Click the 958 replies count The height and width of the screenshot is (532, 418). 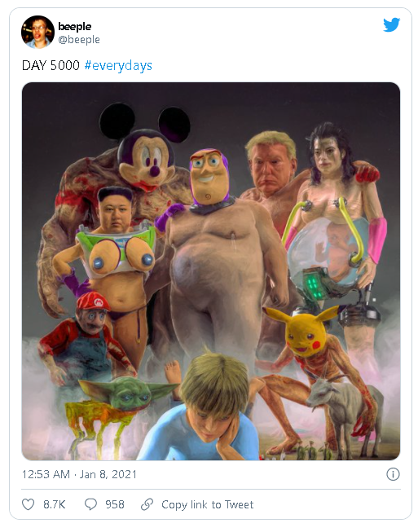pyautogui.click(x=115, y=504)
